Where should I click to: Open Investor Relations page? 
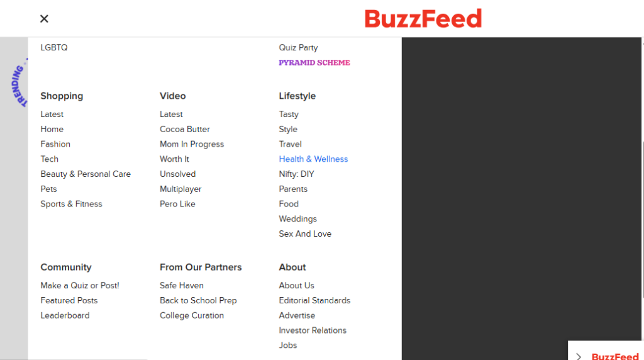point(313,330)
